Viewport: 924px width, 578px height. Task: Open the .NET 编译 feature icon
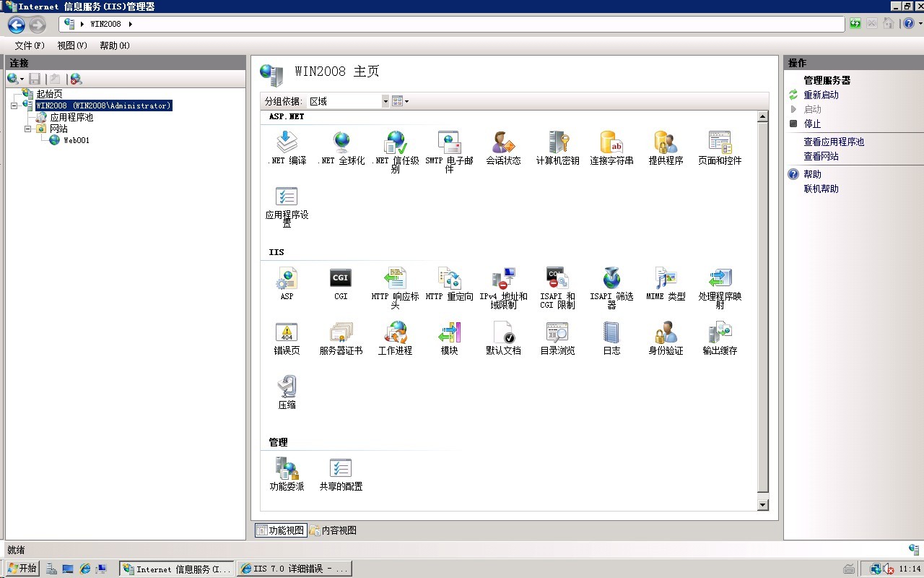coord(287,143)
